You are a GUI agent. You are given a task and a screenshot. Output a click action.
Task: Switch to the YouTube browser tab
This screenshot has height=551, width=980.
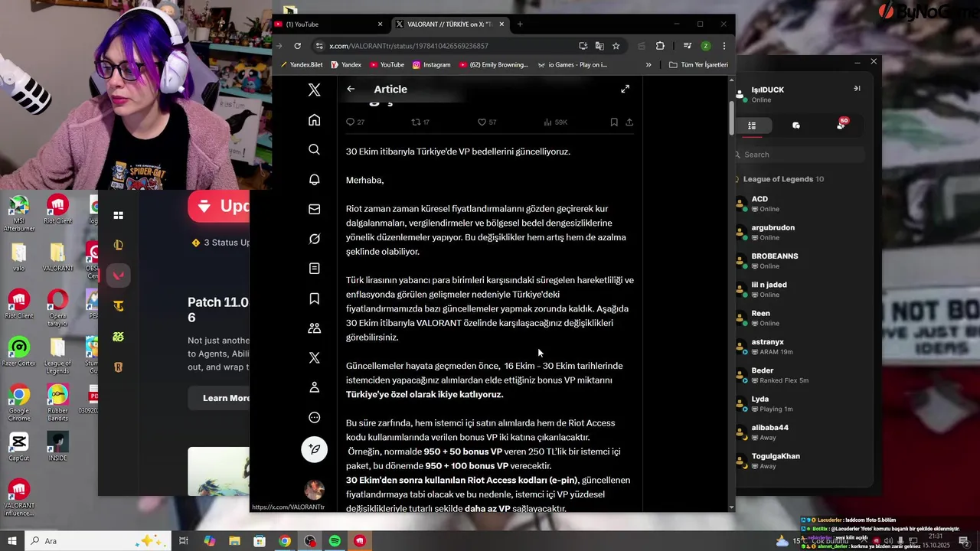(x=329, y=24)
